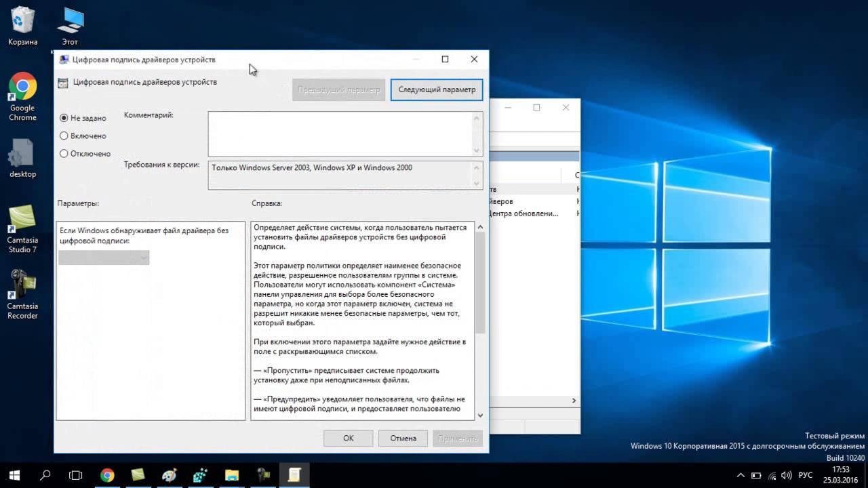Viewport: 868px width, 488px height.
Task: Open File Explorer from the taskbar
Action: 232,475
